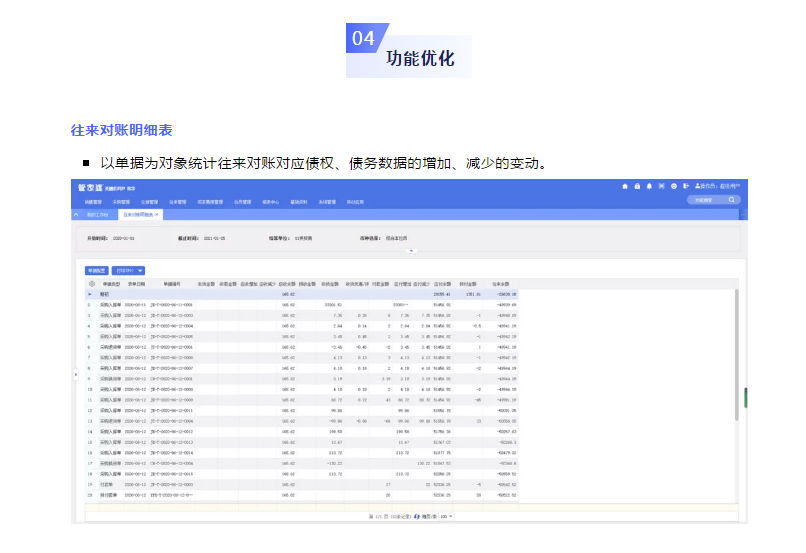Expand the filter panel chevron

[x=412, y=250]
